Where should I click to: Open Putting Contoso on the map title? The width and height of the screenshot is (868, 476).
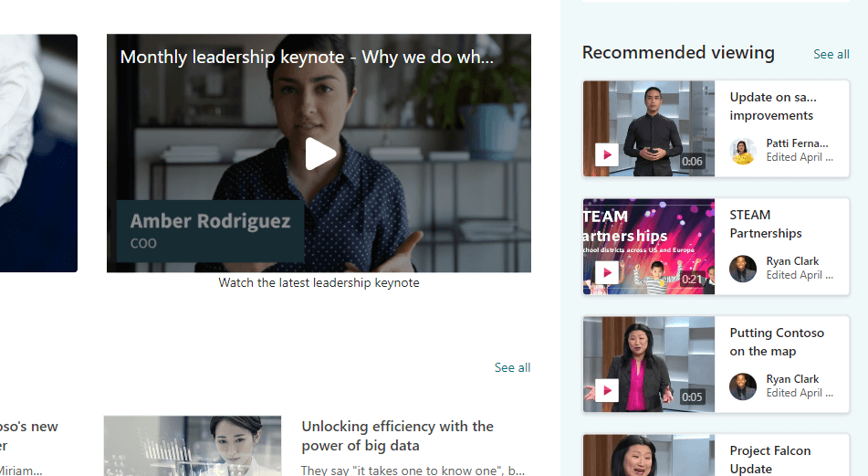[777, 342]
